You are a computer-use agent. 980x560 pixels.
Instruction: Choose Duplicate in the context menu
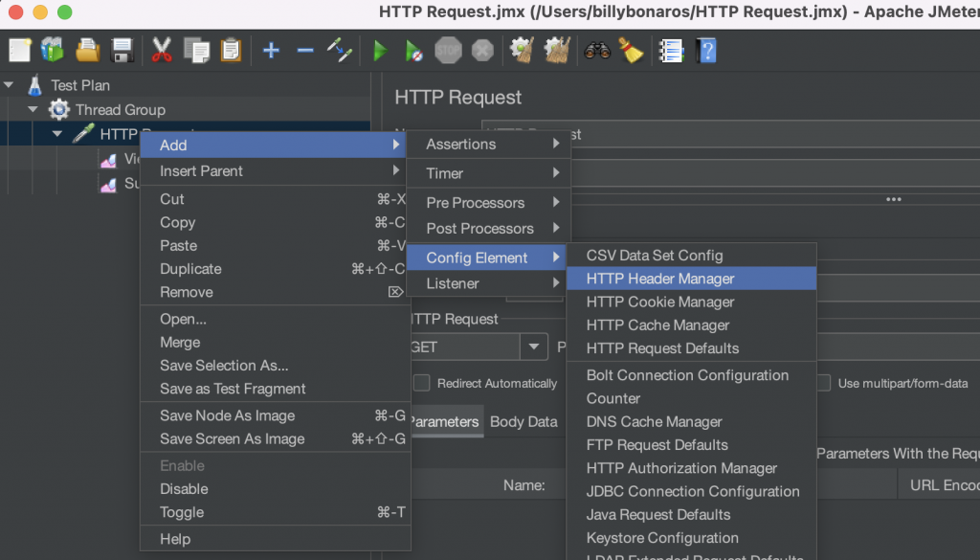190,269
